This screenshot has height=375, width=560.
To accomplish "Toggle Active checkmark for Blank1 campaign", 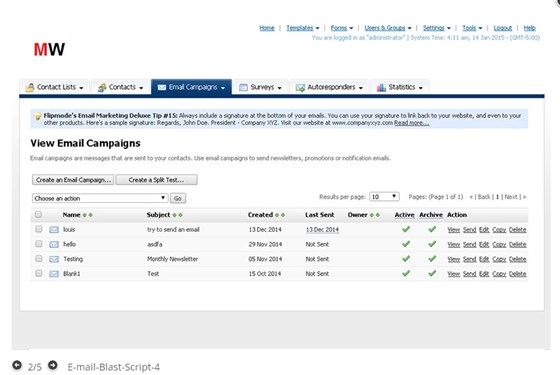I will (x=406, y=273).
